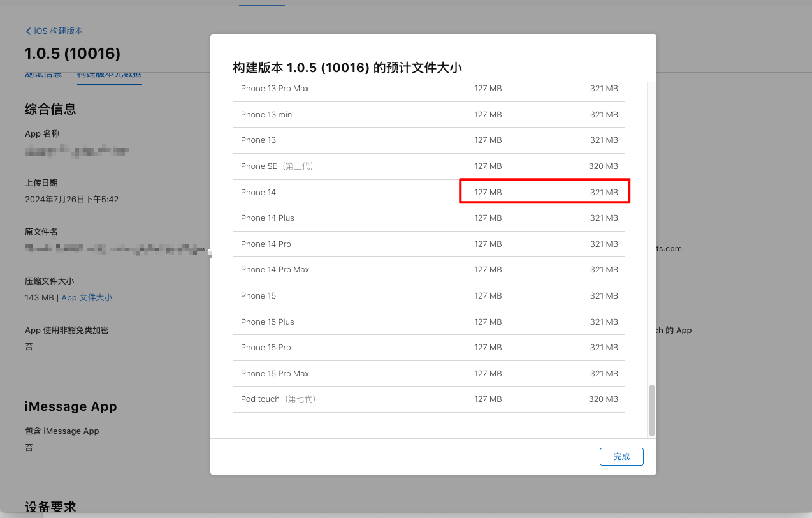
Task: Click the iPhone 14 Pro Max row label
Action: [x=274, y=270]
